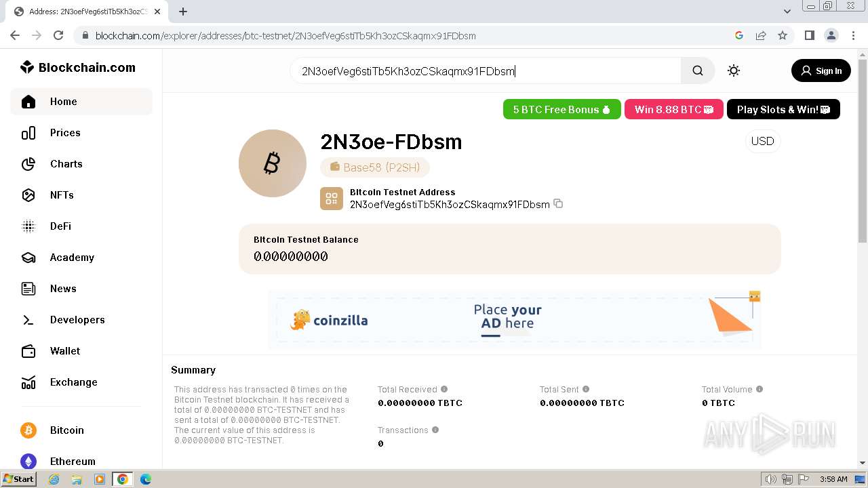
Task: Click Total Received info icon
Action: pos(444,389)
